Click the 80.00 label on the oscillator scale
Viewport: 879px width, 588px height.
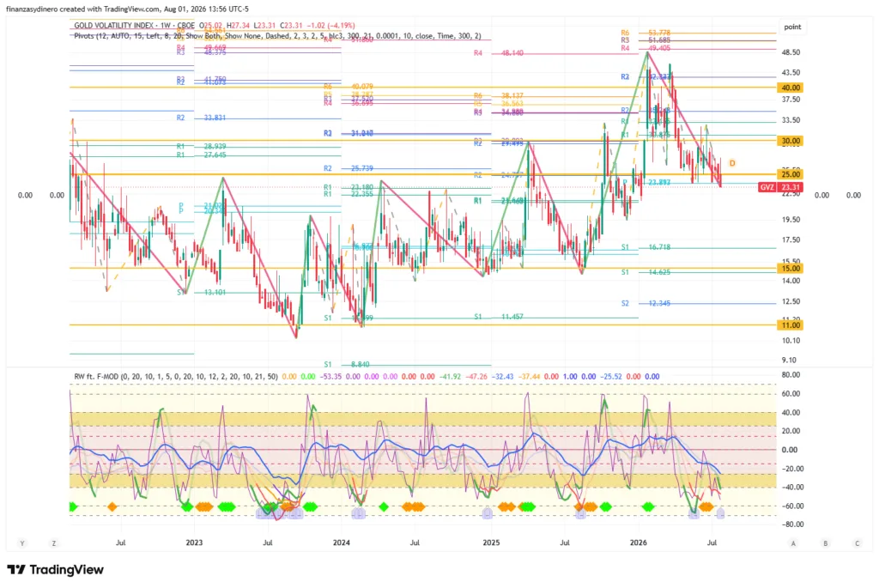(791, 375)
